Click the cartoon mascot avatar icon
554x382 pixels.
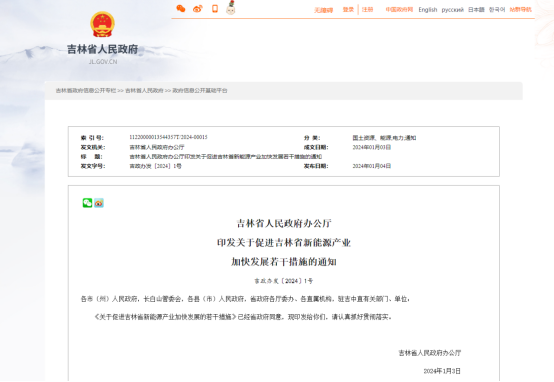[x=231, y=8]
